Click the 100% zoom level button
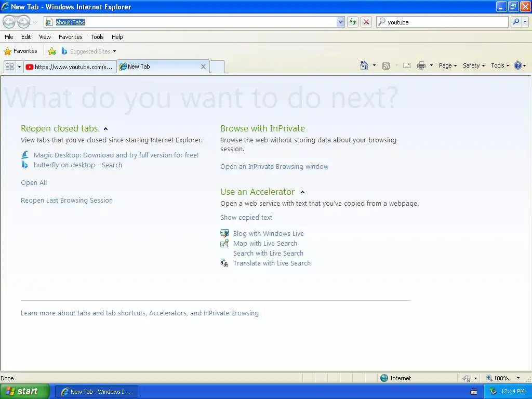This screenshot has height=399, width=532. tap(497, 378)
